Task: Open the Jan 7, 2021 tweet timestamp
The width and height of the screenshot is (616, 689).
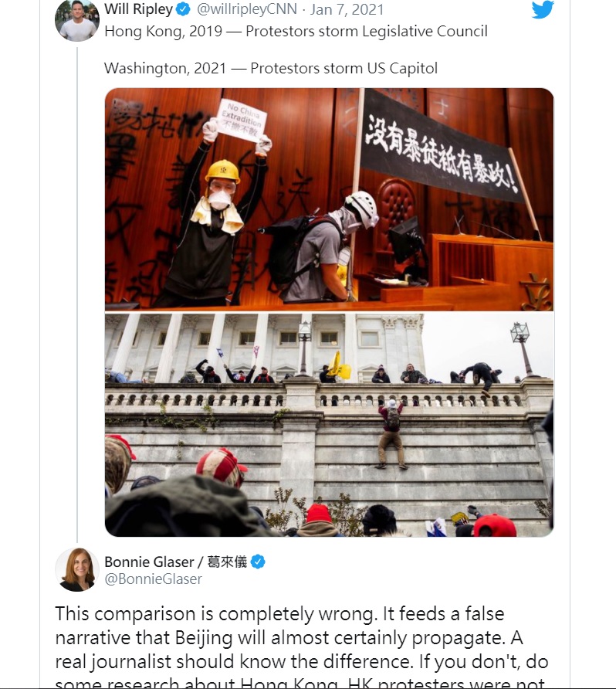Action: click(x=347, y=9)
